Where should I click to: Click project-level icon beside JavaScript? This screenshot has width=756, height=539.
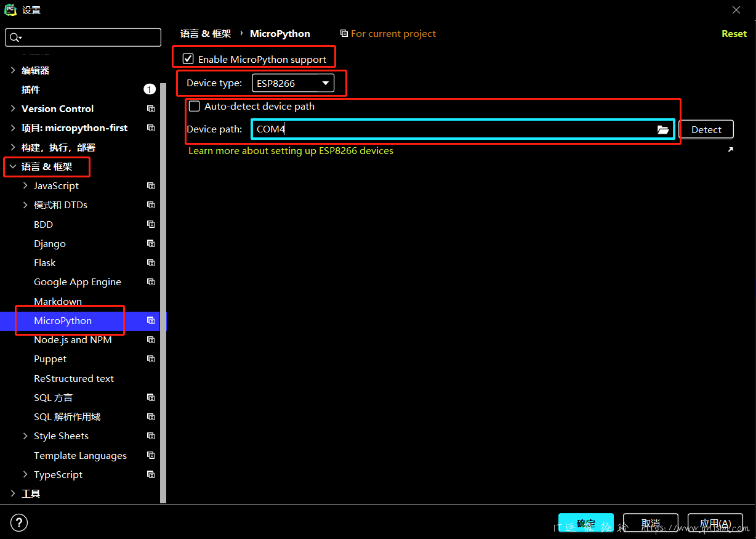[x=150, y=185]
